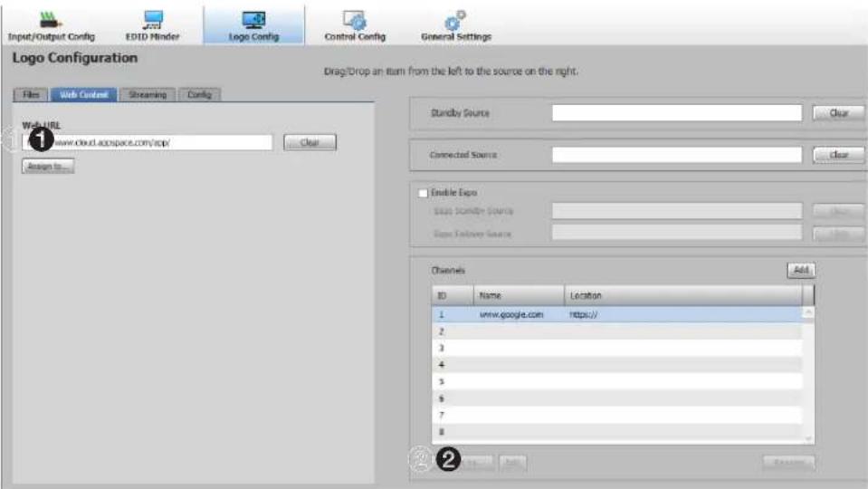868x489 pixels.
Task: Select channel row 2
Action: click(616, 331)
